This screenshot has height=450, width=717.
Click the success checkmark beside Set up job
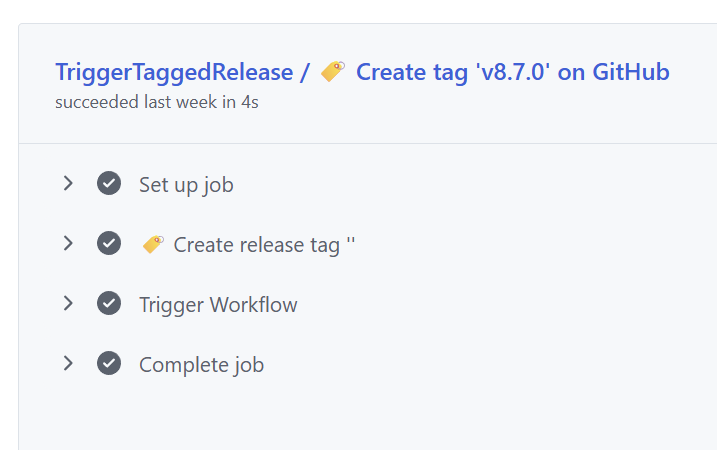point(109,183)
